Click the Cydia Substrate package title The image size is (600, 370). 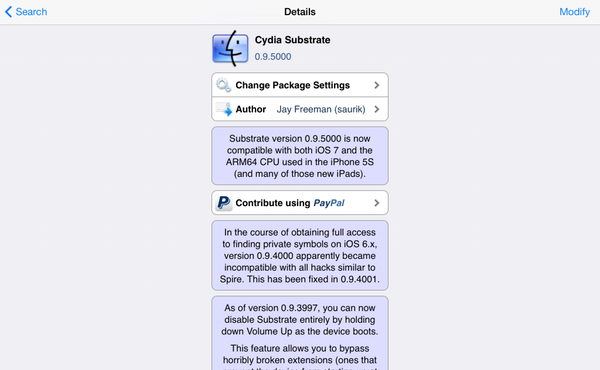pos(292,40)
